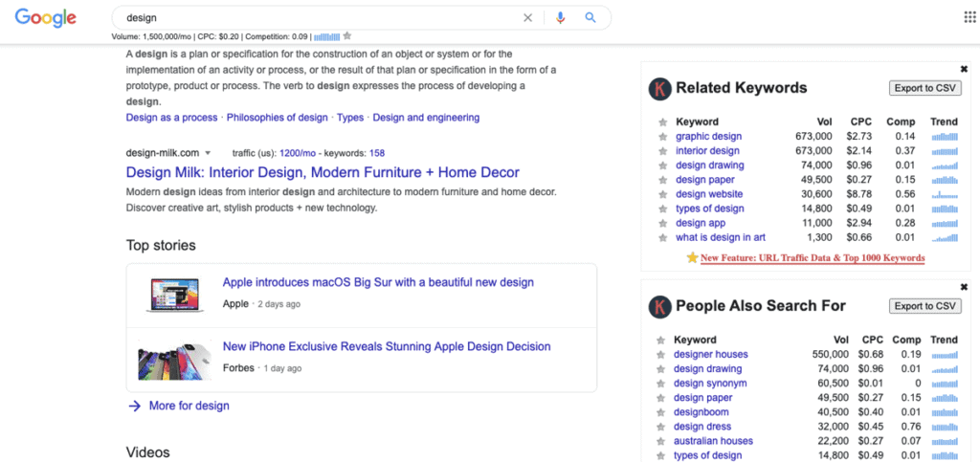
Task: Star the what is design in art keyword
Action: click(x=663, y=238)
